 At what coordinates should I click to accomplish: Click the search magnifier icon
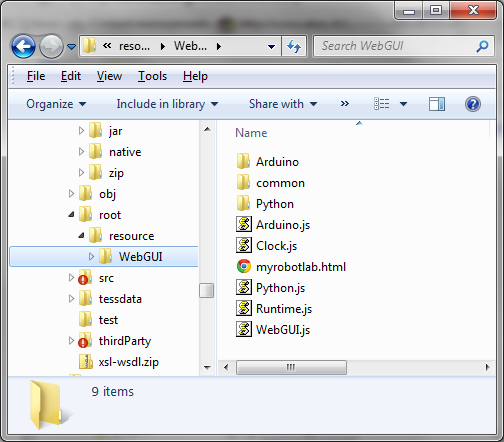click(482, 46)
